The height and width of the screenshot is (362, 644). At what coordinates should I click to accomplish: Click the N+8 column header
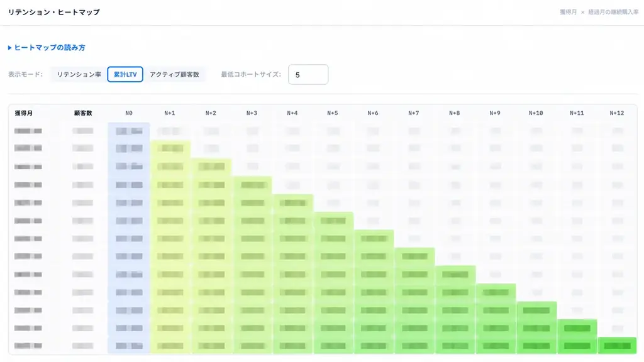point(454,113)
